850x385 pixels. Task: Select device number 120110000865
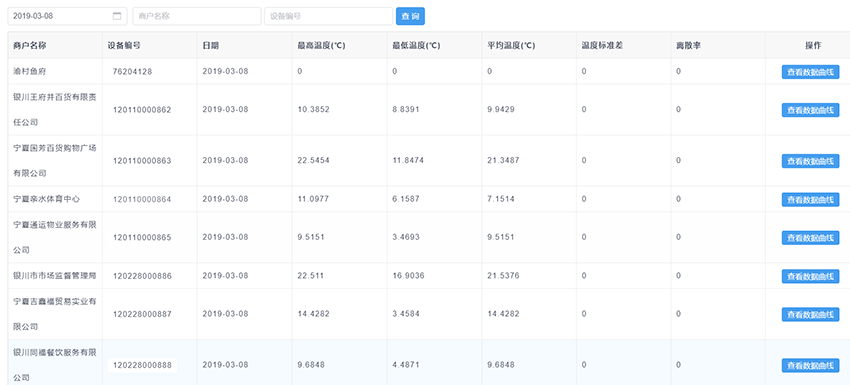(x=142, y=238)
